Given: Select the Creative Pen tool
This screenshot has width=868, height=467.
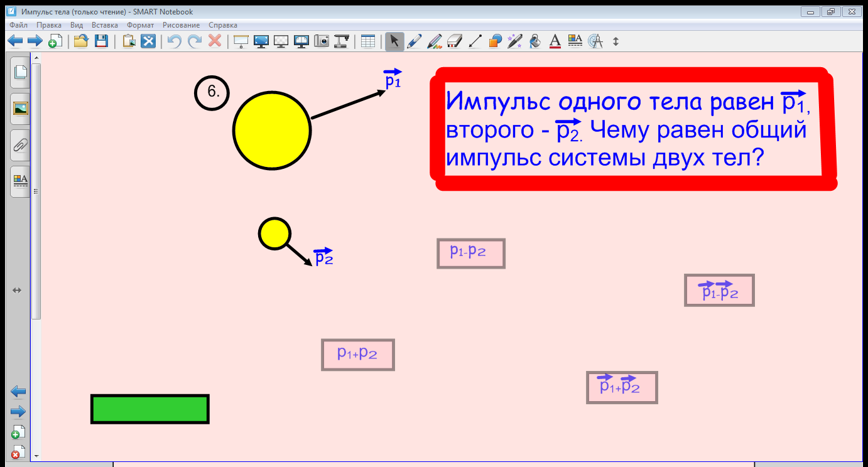Looking at the screenshot, I should tap(434, 41).
